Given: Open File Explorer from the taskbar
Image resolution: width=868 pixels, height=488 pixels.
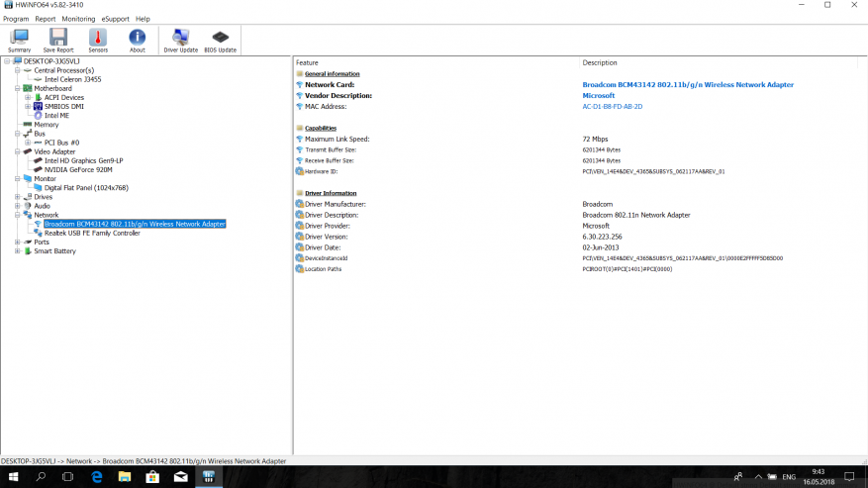Looking at the screenshot, I should point(125,477).
